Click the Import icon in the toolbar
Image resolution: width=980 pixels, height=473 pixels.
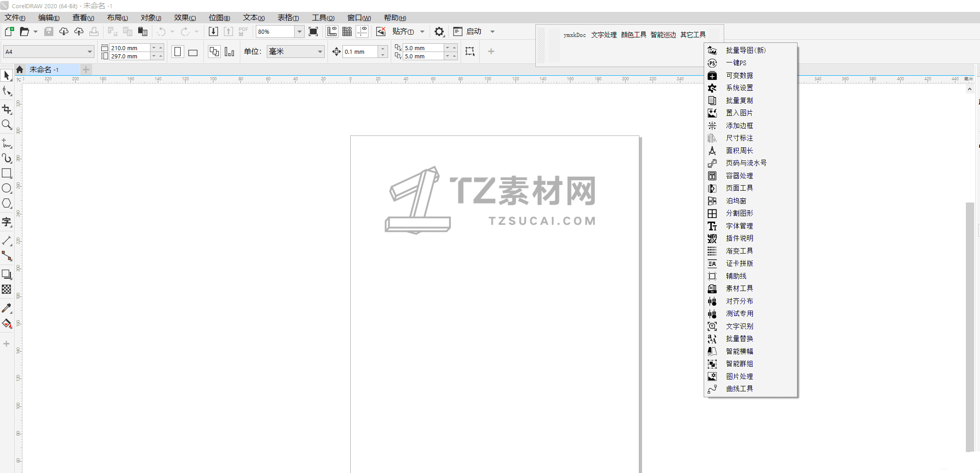tap(213, 31)
